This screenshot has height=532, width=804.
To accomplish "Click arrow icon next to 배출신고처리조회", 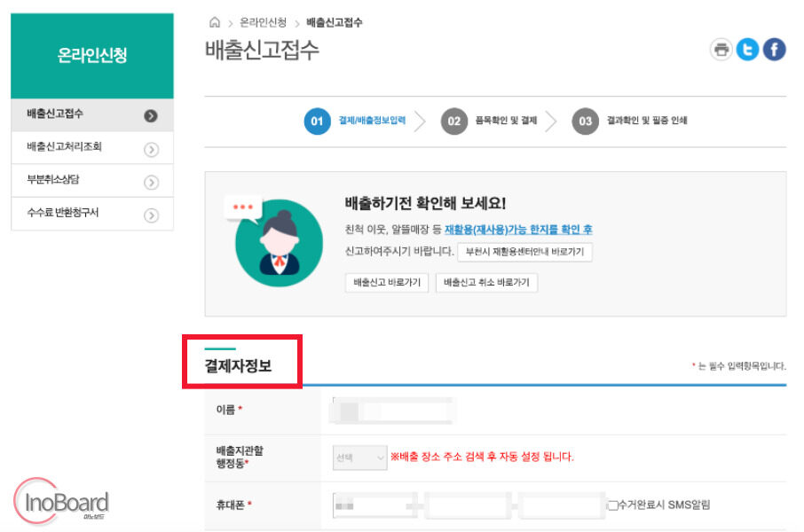I will pos(151,150).
